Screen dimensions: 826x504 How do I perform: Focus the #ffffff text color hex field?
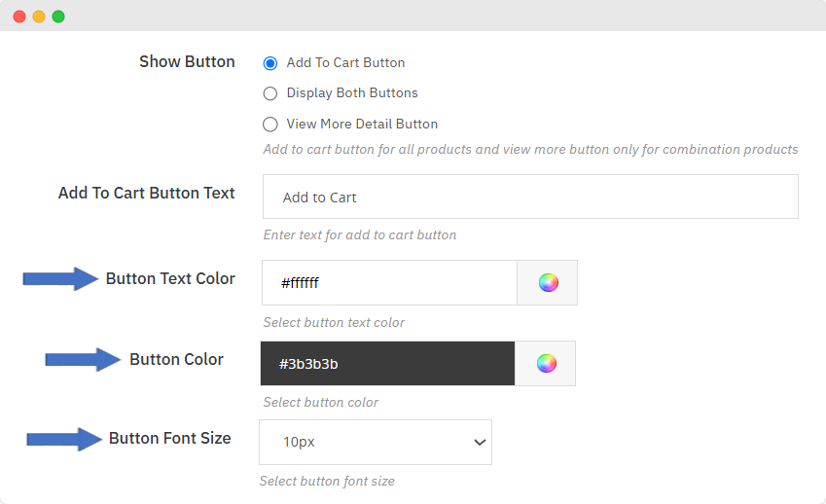tap(389, 283)
